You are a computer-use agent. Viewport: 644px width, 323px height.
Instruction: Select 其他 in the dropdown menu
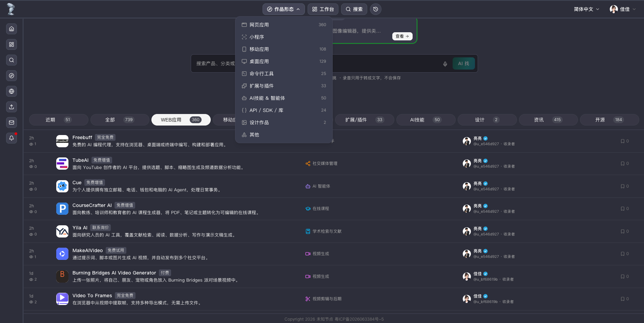(x=284, y=135)
